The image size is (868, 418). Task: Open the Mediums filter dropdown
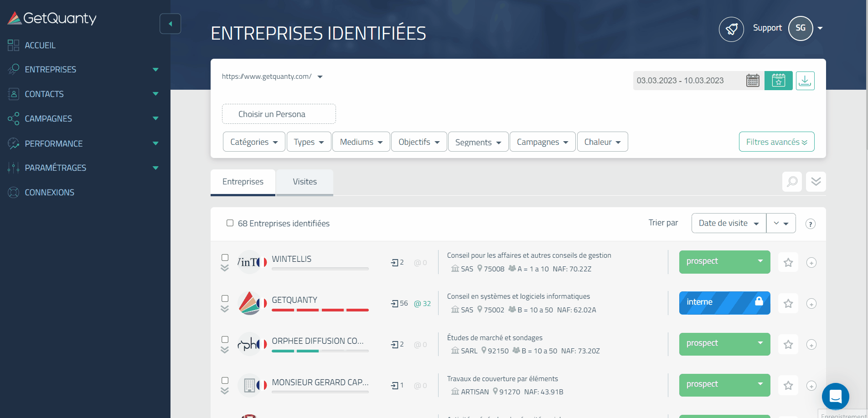click(361, 142)
